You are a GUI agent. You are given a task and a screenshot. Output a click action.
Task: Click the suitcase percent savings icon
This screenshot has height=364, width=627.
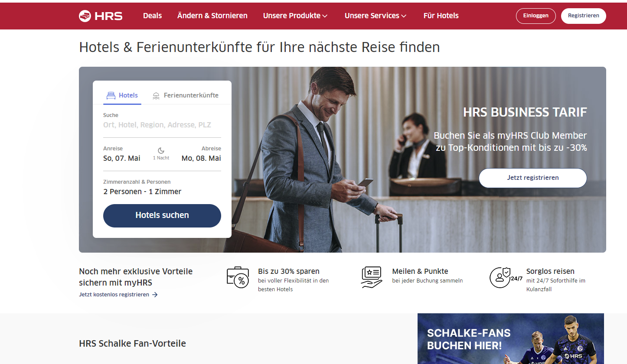click(x=238, y=277)
